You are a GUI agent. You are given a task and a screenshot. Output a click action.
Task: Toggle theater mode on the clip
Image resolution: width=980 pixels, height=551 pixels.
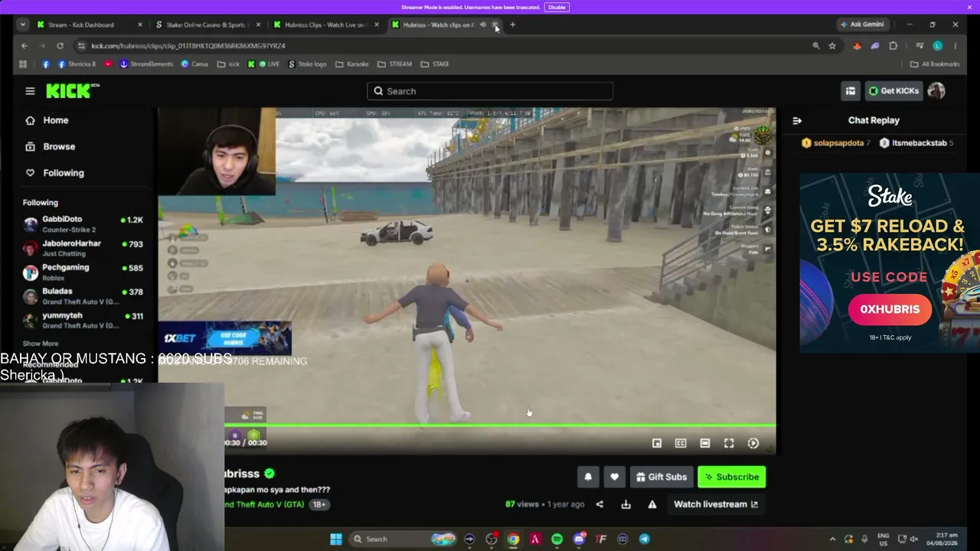tap(704, 443)
